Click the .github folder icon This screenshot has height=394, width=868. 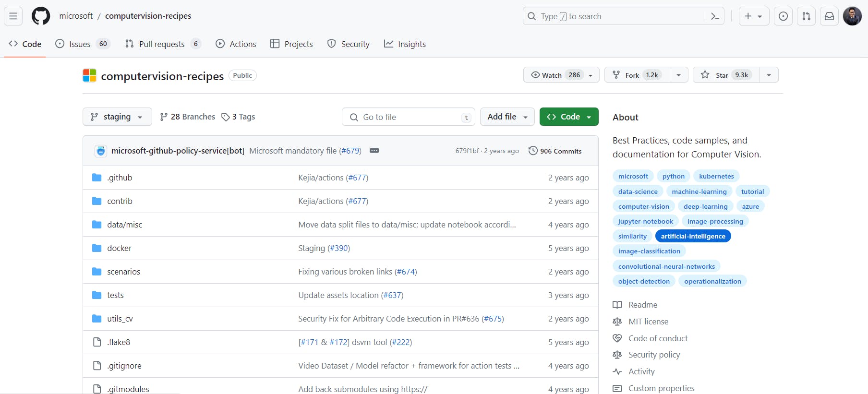(96, 178)
